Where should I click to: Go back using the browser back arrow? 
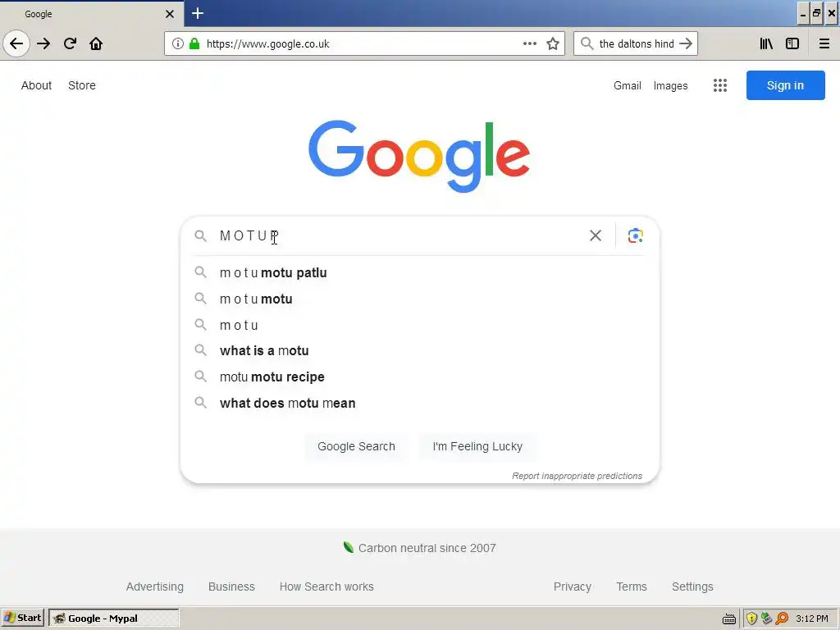coord(16,43)
